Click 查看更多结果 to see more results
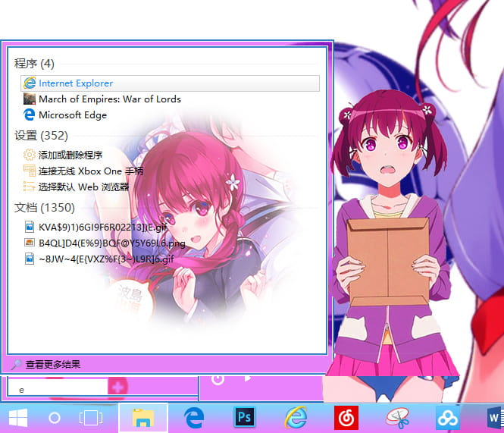This screenshot has height=433, width=504. (52, 365)
